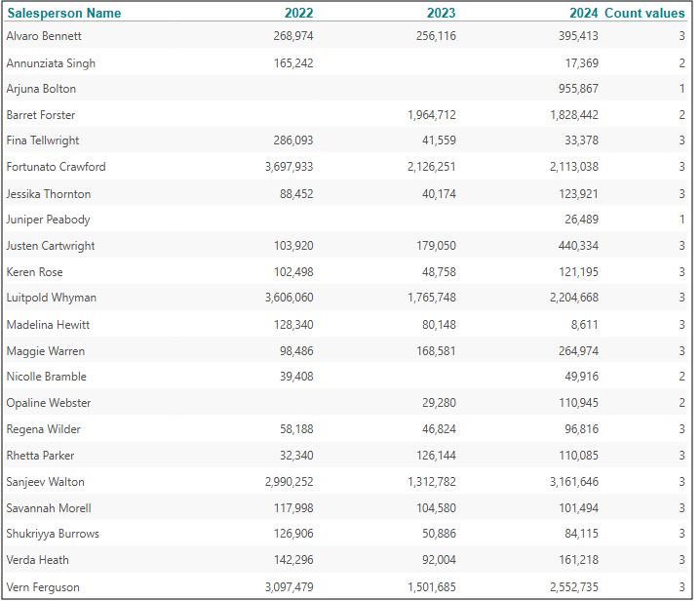Click on Luitpold Whyman's name
700x601 pixels.
pos(51,298)
